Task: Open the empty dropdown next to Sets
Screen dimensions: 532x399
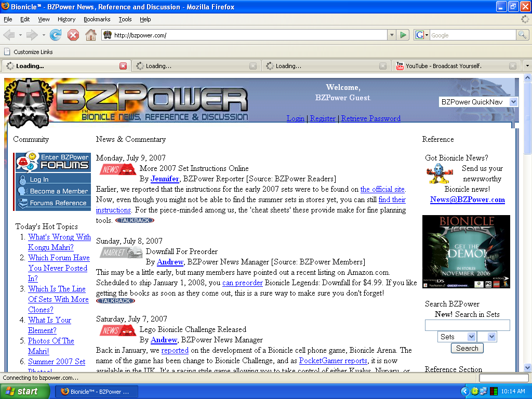Action: [x=486, y=337]
